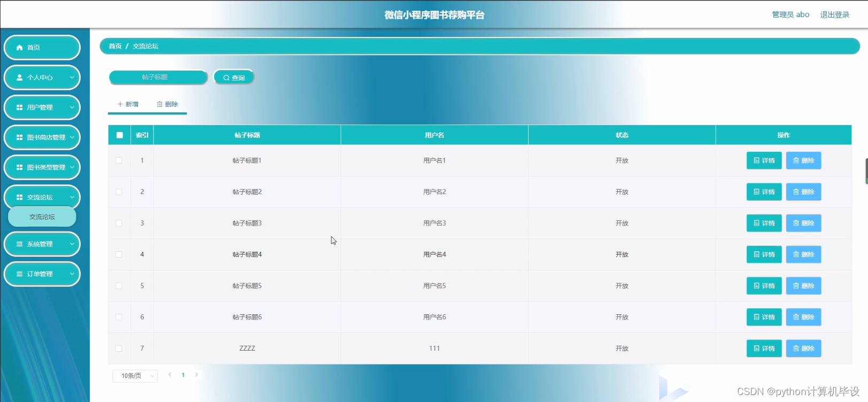Go to previous page with left arrow
Viewport: 868px width, 402px height.
[x=170, y=375]
